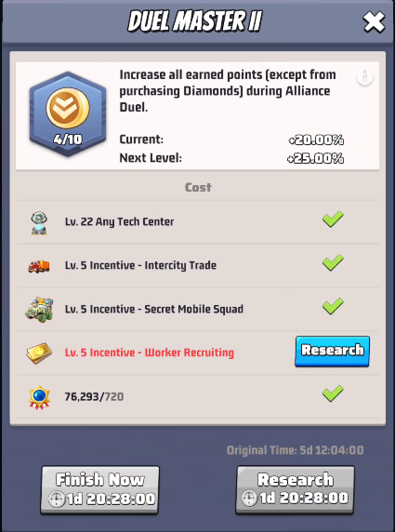Tap the blue medal currency icon
This screenshot has height=532, width=395.
pos(39,397)
